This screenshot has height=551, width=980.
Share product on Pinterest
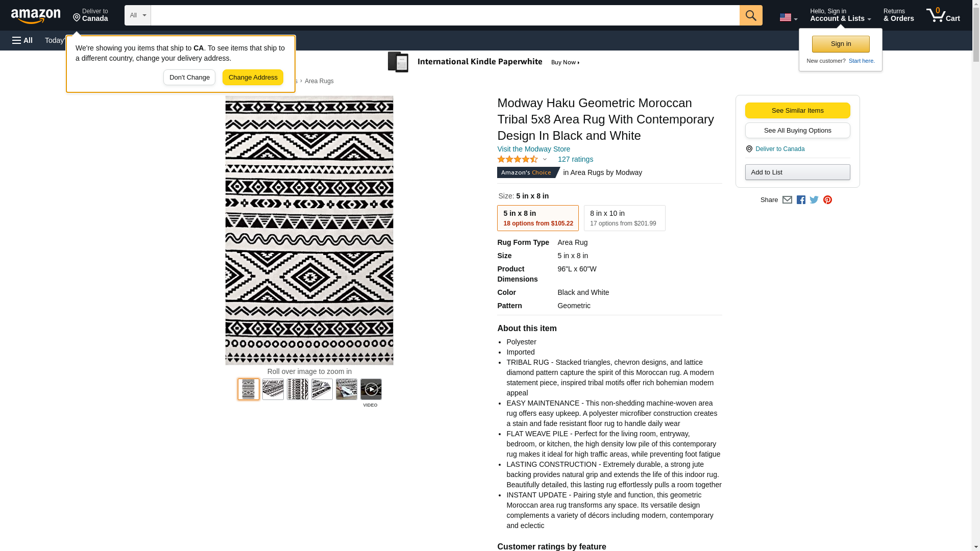coord(827,200)
